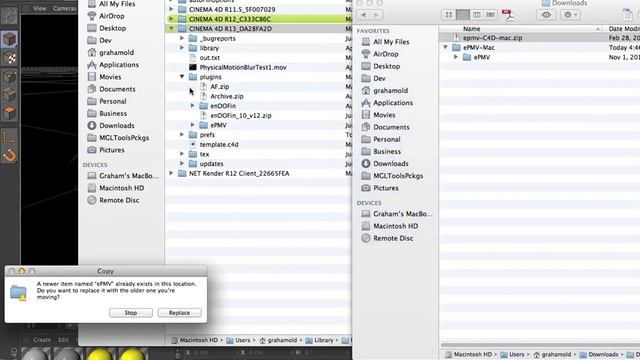
Task: Open AirDrop in Downloads window sidebar
Action: pyautogui.click(x=386, y=54)
